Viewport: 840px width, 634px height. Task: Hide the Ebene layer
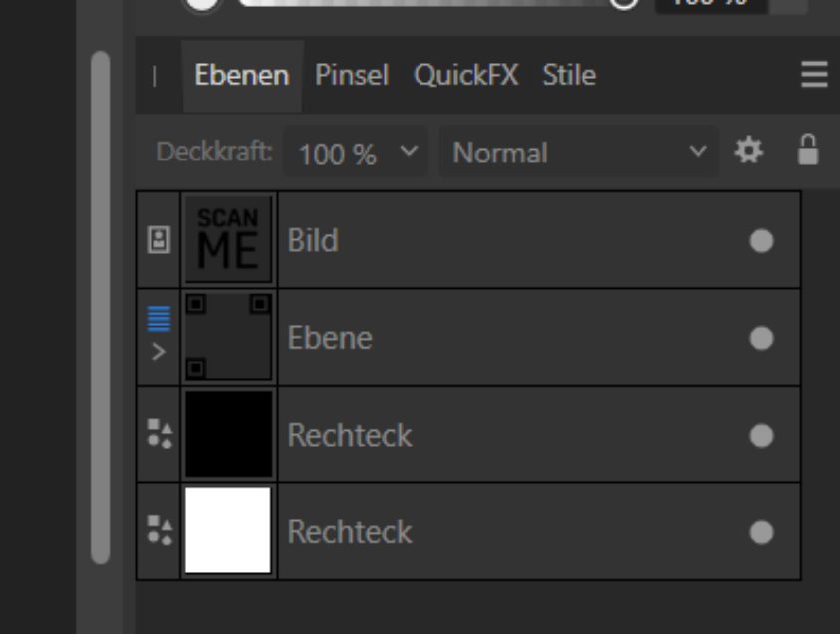[763, 337]
